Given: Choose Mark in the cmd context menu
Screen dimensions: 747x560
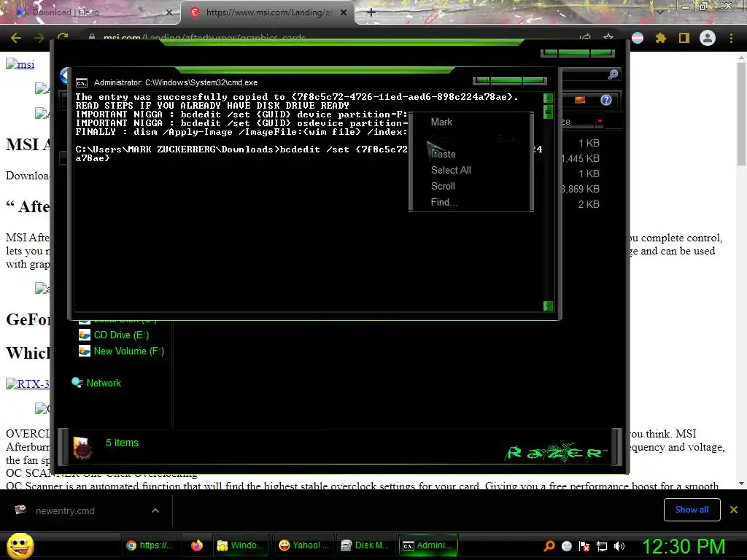Looking at the screenshot, I should point(441,122).
